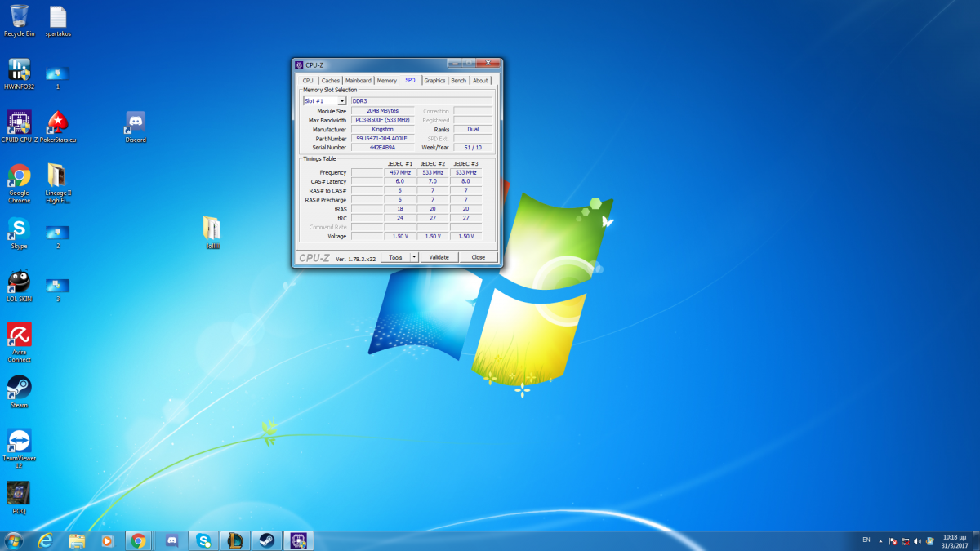
Task: Click the Close button in CPU-Z
Action: (x=479, y=257)
